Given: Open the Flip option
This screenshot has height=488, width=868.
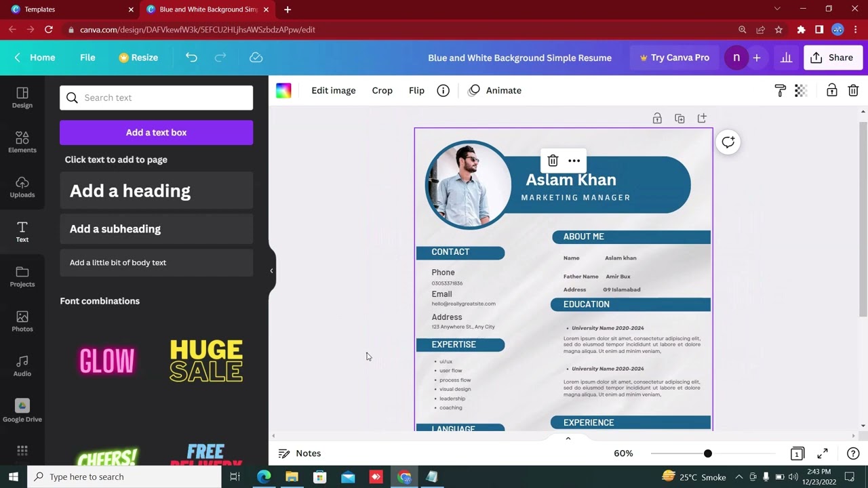Looking at the screenshot, I should [416, 90].
